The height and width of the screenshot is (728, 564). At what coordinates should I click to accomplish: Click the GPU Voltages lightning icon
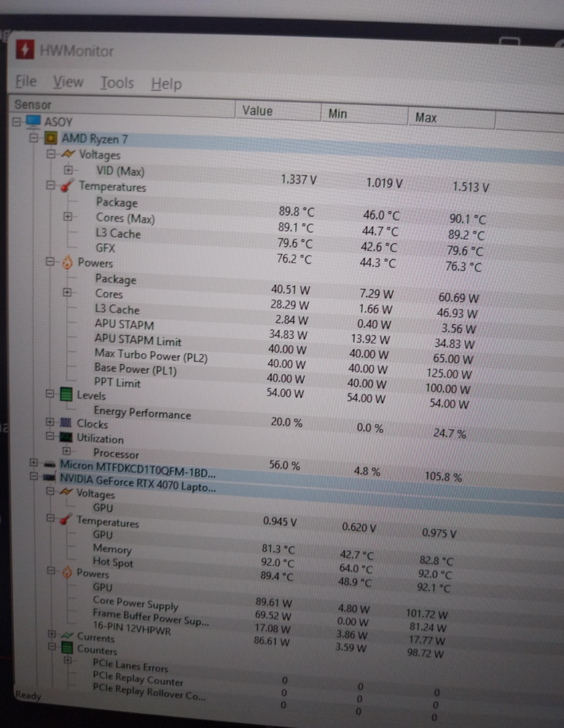pyautogui.click(x=66, y=492)
